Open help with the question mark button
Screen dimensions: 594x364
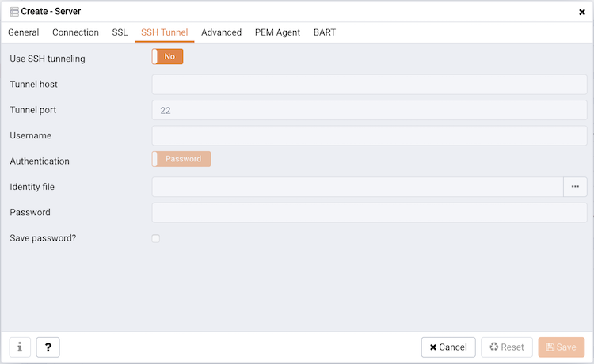(48, 347)
